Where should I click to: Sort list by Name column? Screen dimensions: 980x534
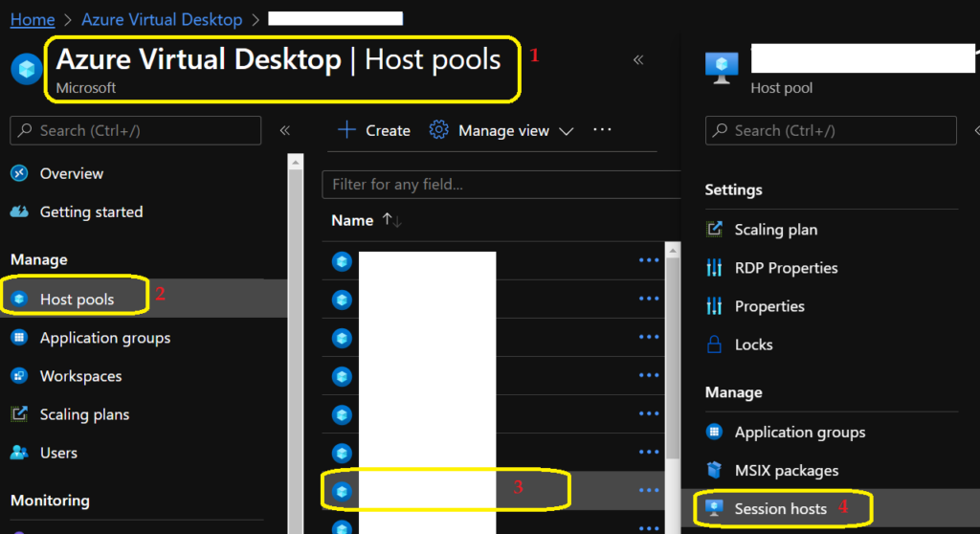coord(352,220)
